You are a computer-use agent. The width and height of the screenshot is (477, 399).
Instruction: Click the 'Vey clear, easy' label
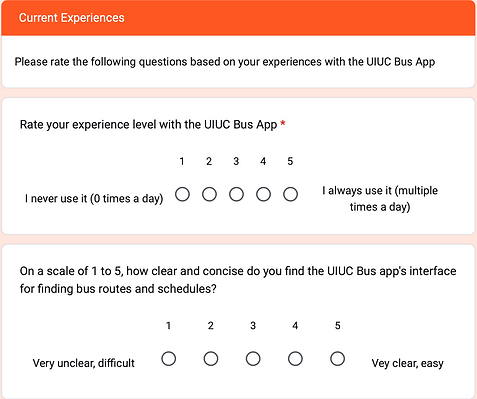click(x=407, y=363)
